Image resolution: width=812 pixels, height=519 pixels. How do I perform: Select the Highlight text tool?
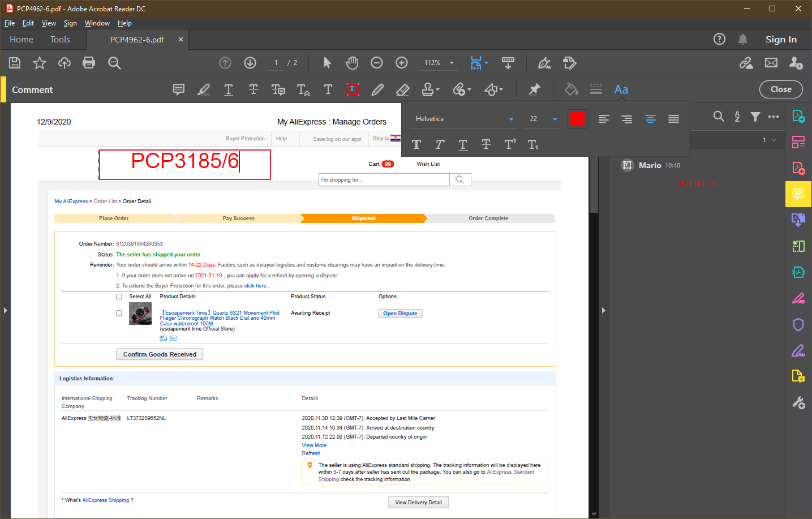[204, 89]
